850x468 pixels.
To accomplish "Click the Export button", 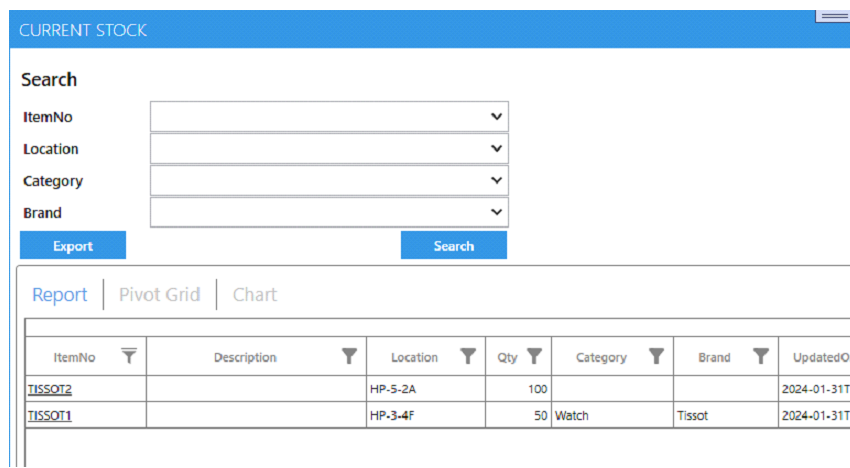I will (x=73, y=245).
